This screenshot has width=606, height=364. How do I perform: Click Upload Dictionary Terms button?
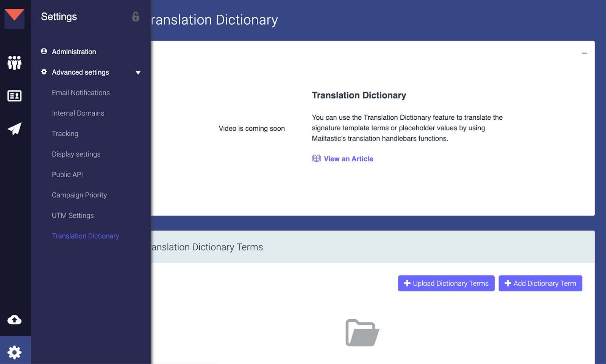446,283
